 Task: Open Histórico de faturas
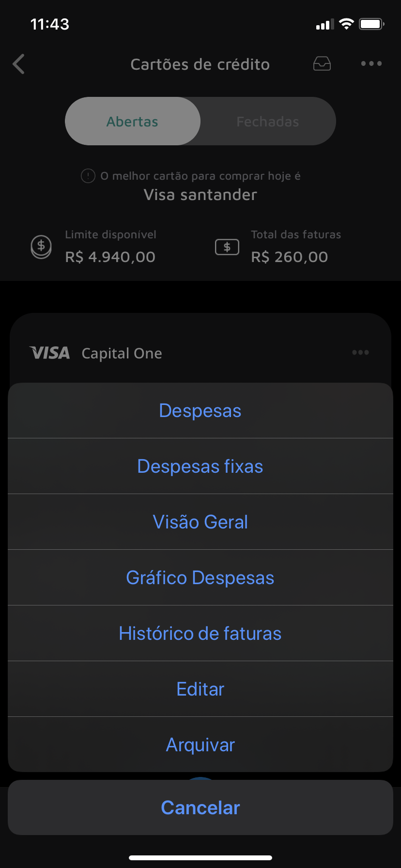tap(200, 633)
